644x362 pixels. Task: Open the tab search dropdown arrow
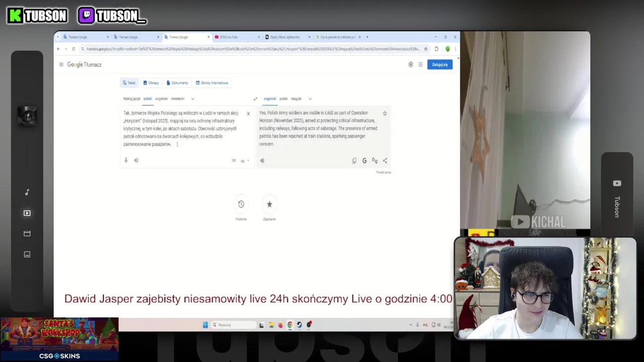[x=58, y=37]
